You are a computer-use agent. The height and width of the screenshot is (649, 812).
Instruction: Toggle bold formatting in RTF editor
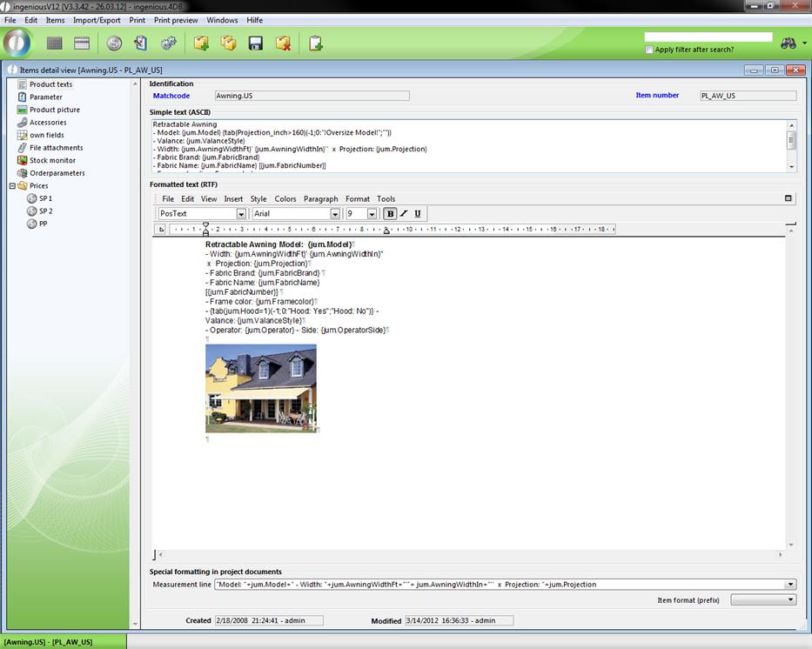(390, 213)
